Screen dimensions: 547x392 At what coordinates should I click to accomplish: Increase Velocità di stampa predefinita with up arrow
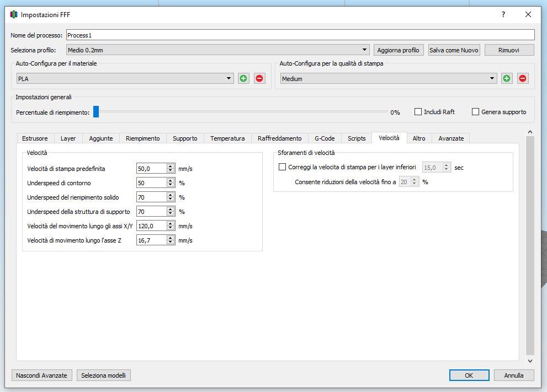pyautogui.click(x=171, y=166)
